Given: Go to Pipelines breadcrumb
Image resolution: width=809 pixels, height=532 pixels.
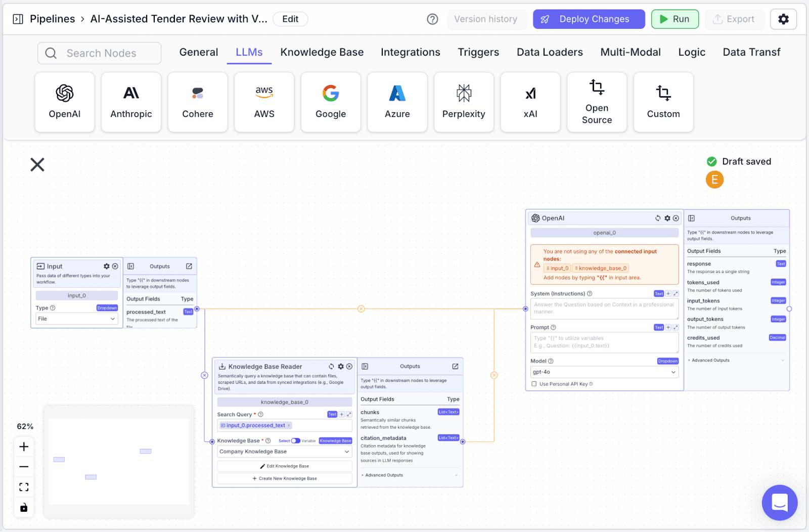Looking at the screenshot, I should 52,19.
